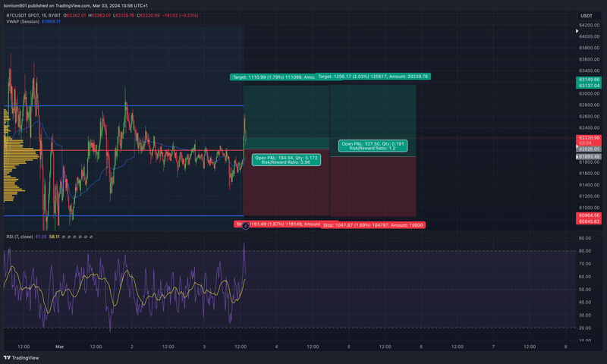Click the Open P&L 194.94 info box
The image size is (607, 364).
click(x=286, y=160)
